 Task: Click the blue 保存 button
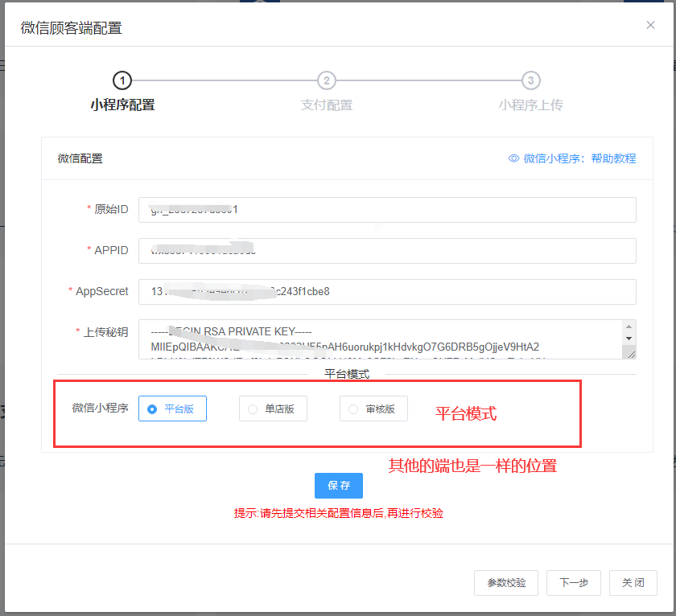coord(339,486)
